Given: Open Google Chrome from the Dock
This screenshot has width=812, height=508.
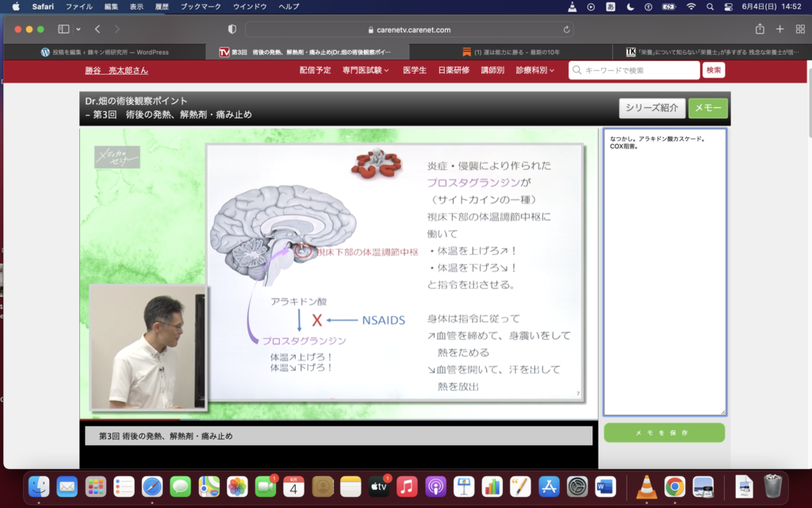Looking at the screenshot, I should [675, 487].
